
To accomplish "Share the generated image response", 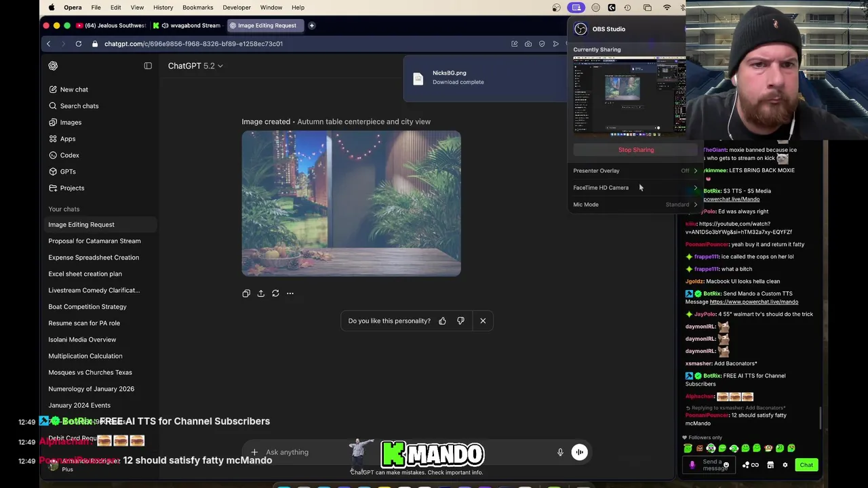I will [260, 293].
